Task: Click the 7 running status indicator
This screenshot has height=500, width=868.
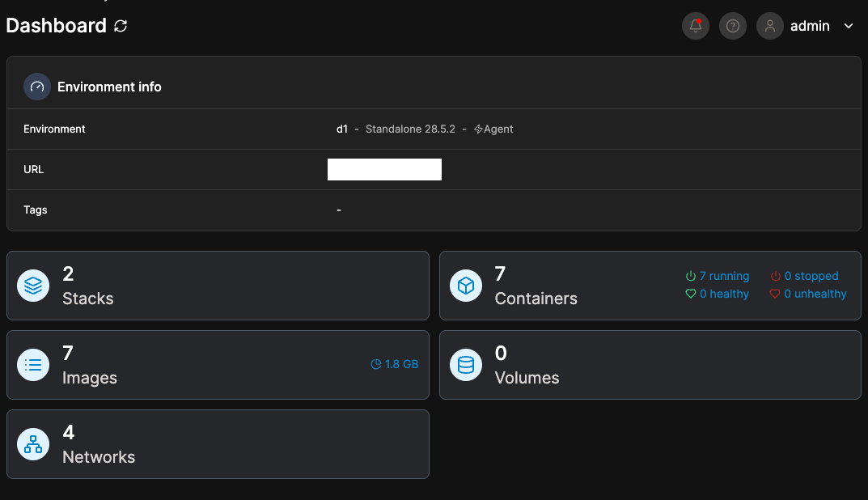Action: click(x=718, y=276)
